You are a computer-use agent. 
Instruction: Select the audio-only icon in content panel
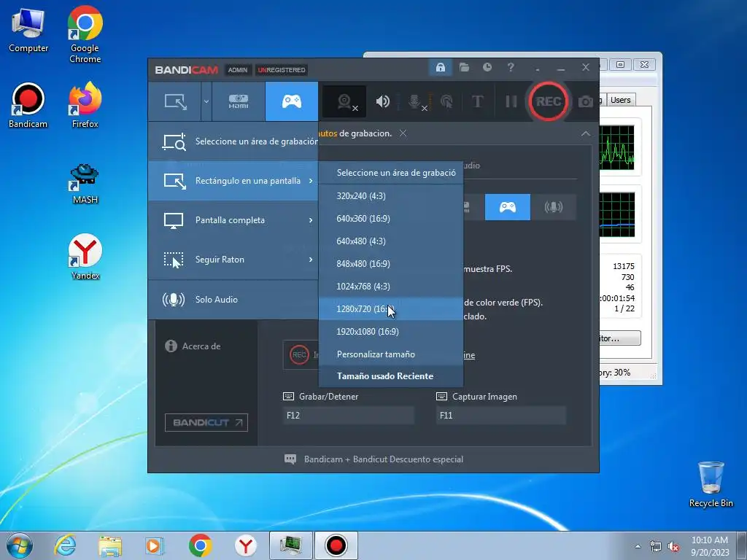[553, 207]
